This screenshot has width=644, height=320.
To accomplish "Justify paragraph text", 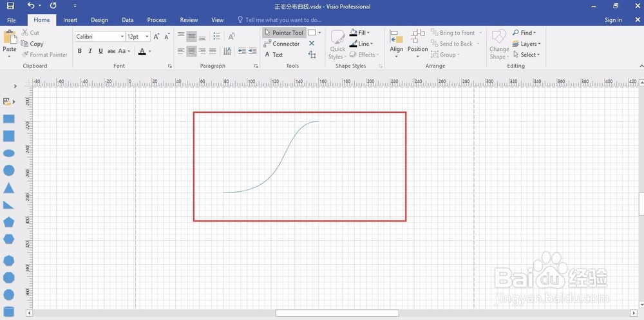I will (213, 51).
